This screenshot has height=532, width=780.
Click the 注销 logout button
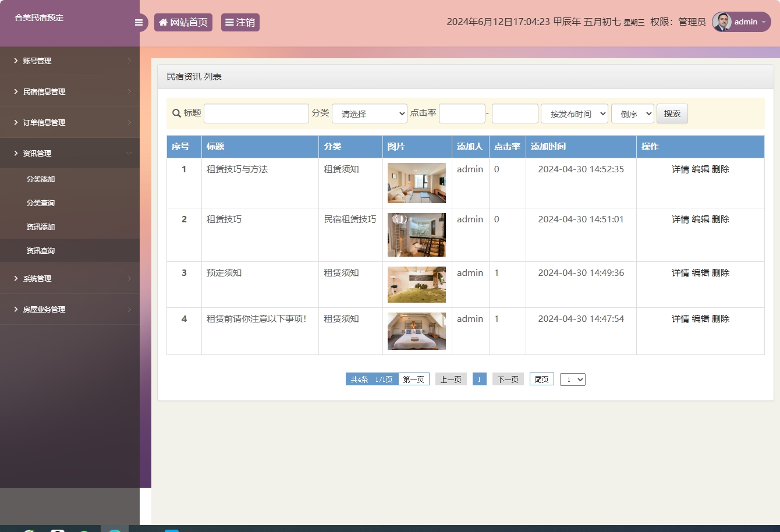(240, 22)
